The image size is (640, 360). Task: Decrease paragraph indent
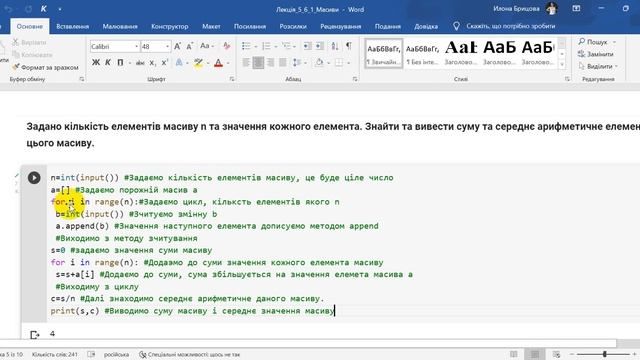307,46
